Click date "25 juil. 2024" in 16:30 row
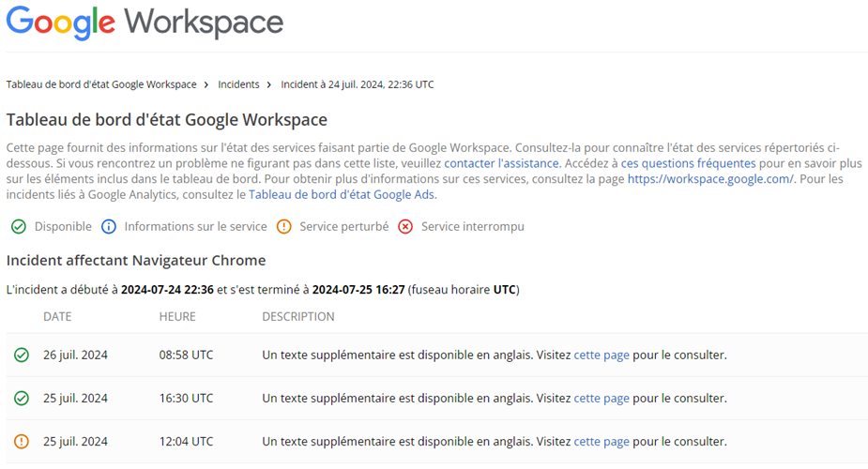868x469 pixels. 75,399
